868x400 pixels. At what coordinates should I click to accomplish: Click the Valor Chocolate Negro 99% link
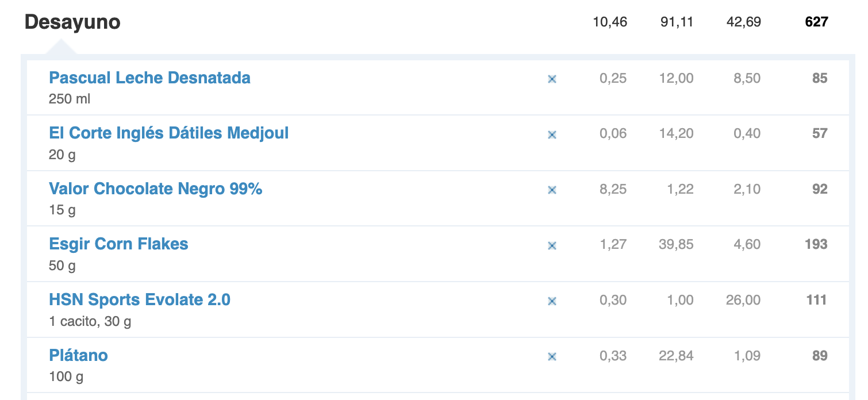[x=155, y=189]
